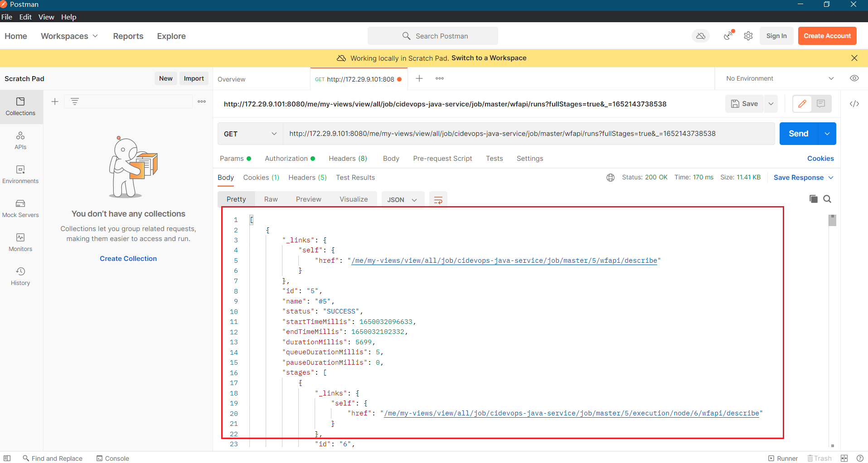Open the Edit menu

click(25, 17)
